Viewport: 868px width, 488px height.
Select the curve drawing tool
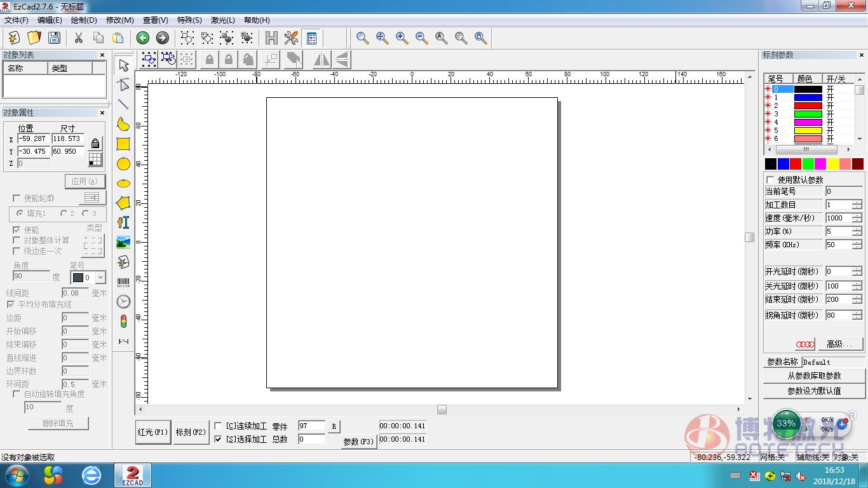123,124
